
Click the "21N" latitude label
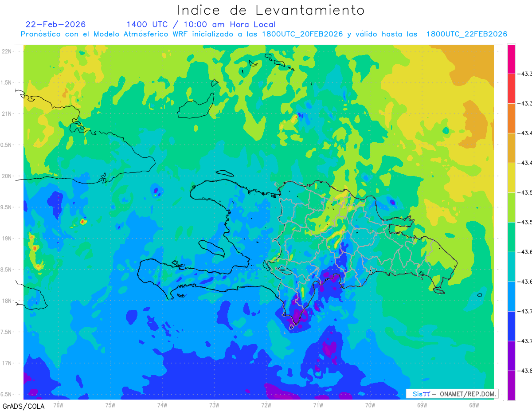(7, 114)
